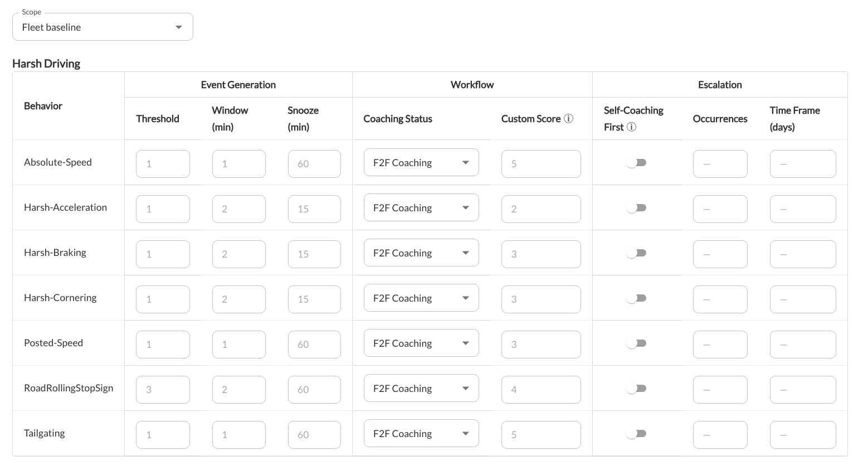Expand Coaching Status for Absolute-Speed
Viewport: 868px width, 470px height.
tap(421, 163)
